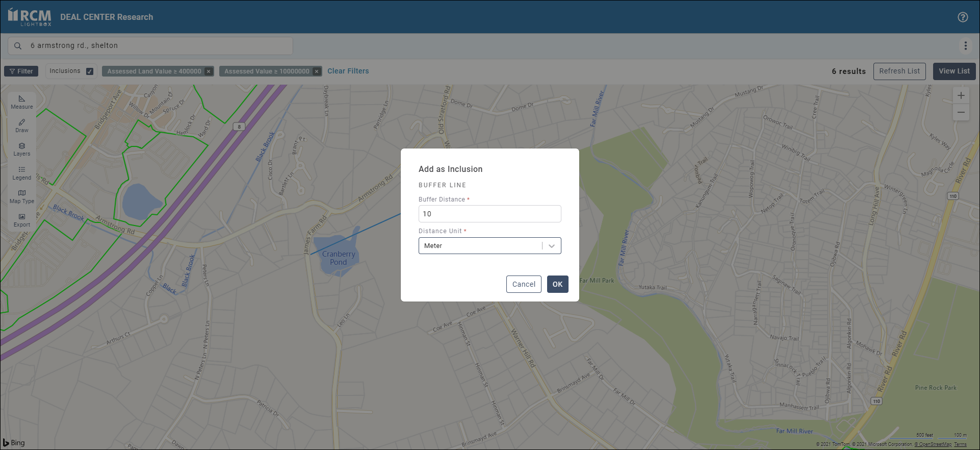The width and height of the screenshot is (980, 450).
Task: Confirm inclusion with OK button
Action: [x=558, y=284]
